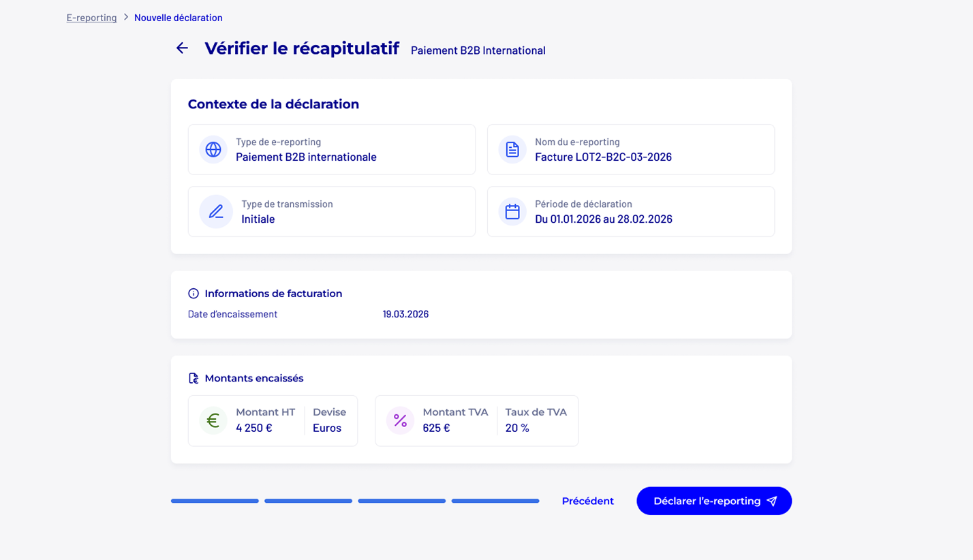The height and width of the screenshot is (560, 973).
Task: Click the document icon for Nom du e-reporting
Action: pos(512,149)
